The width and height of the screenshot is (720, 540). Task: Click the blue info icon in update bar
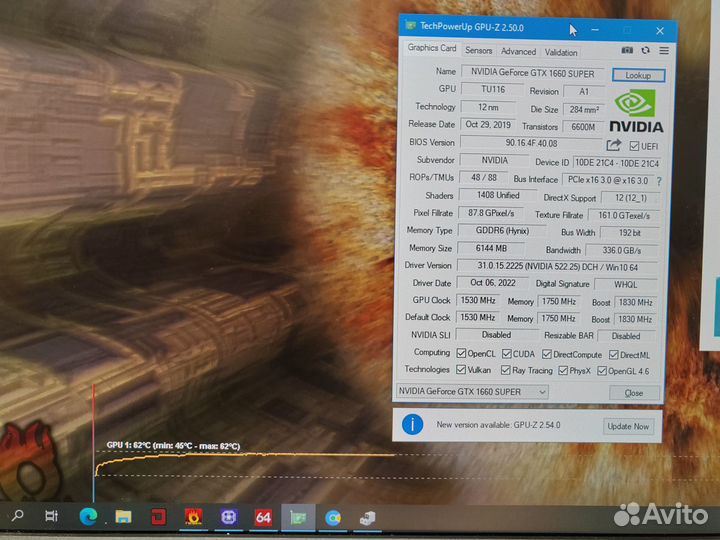[412, 424]
